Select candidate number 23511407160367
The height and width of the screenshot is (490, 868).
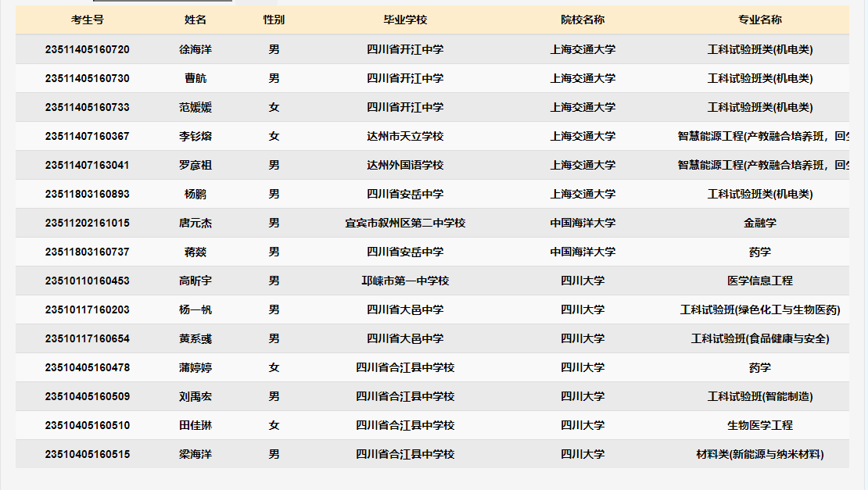[88, 136]
